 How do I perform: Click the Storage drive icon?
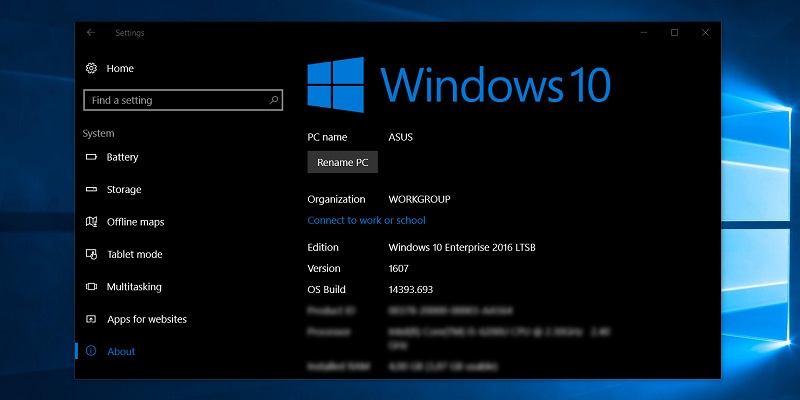pyautogui.click(x=91, y=190)
